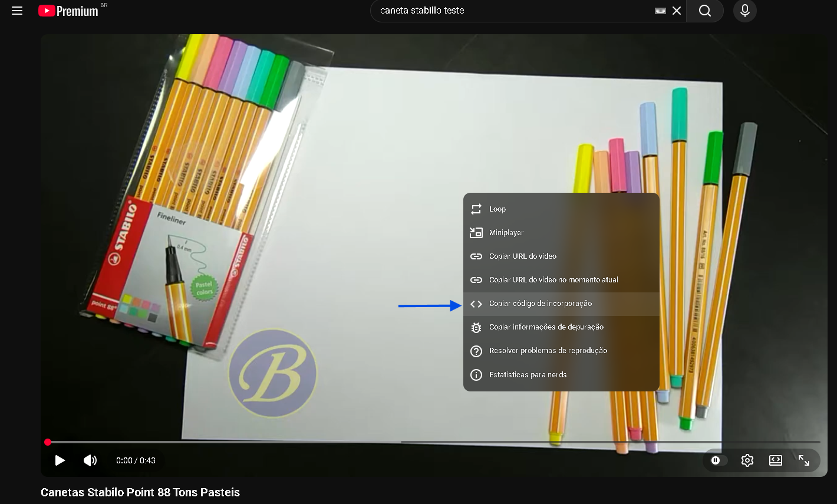Click the red playhead scrubber dot
This screenshot has width=837, height=504.
48,442
